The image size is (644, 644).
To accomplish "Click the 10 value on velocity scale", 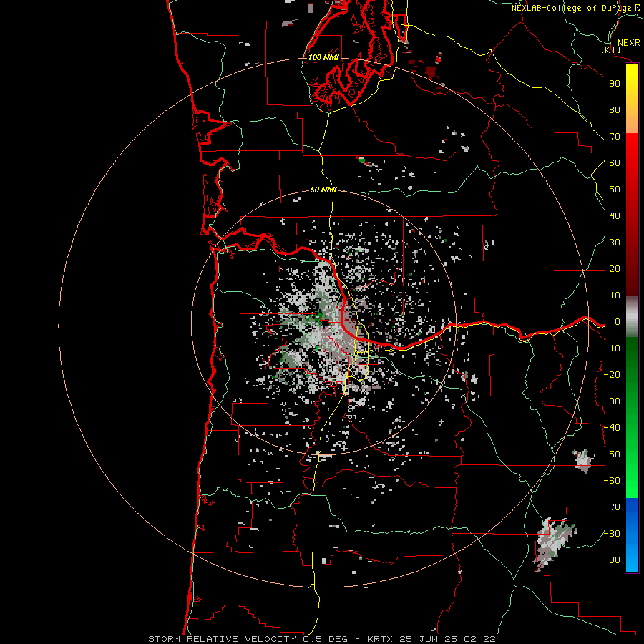I will [x=615, y=296].
